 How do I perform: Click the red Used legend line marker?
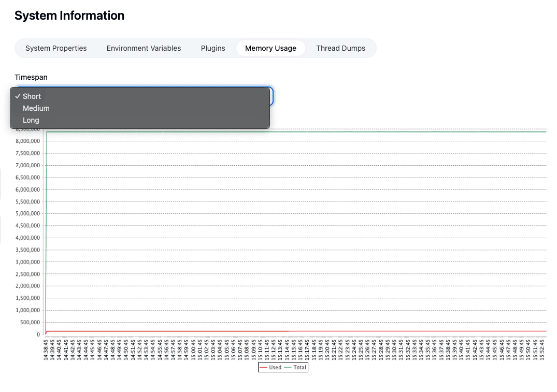point(263,367)
